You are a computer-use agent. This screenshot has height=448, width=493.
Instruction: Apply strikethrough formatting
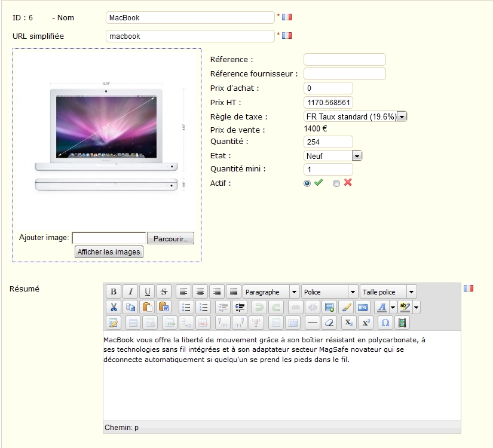click(x=164, y=291)
